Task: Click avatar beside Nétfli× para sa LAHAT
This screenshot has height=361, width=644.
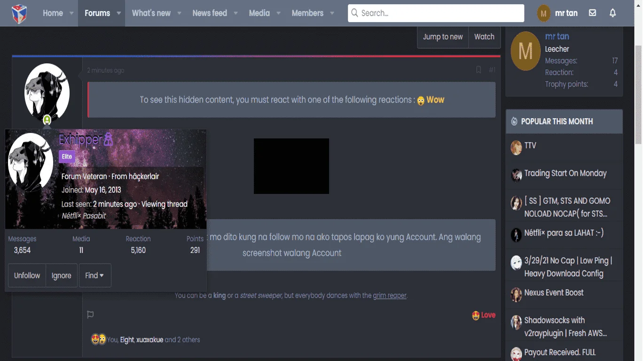Action: point(516,235)
